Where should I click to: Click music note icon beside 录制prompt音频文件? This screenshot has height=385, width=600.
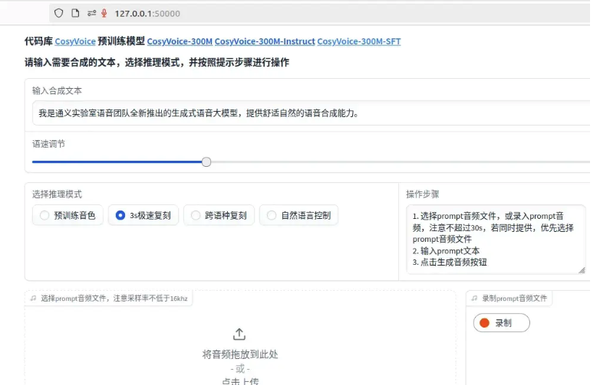[474, 298]
